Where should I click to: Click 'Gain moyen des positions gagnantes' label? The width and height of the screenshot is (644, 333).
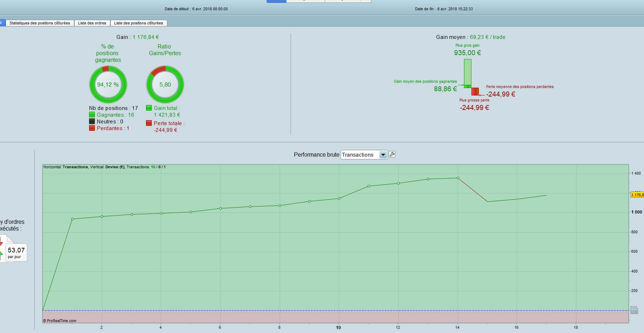(x=425, y=81)
